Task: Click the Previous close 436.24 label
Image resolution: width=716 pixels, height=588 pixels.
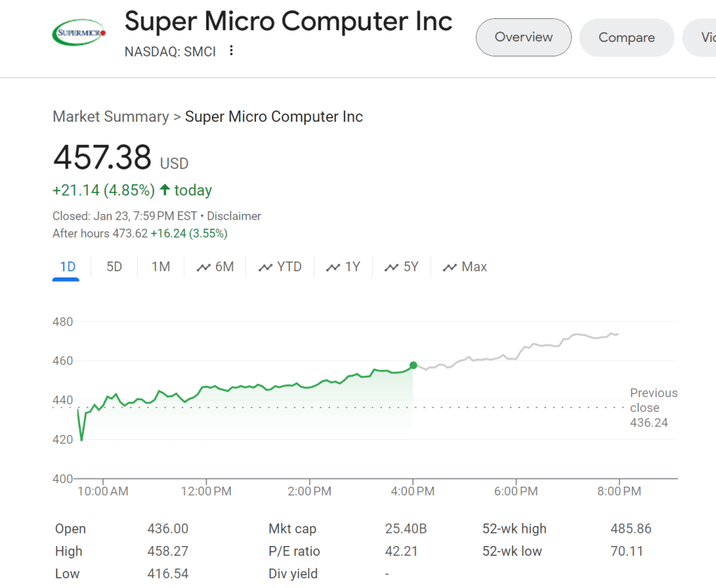Action: click(653, 408)
